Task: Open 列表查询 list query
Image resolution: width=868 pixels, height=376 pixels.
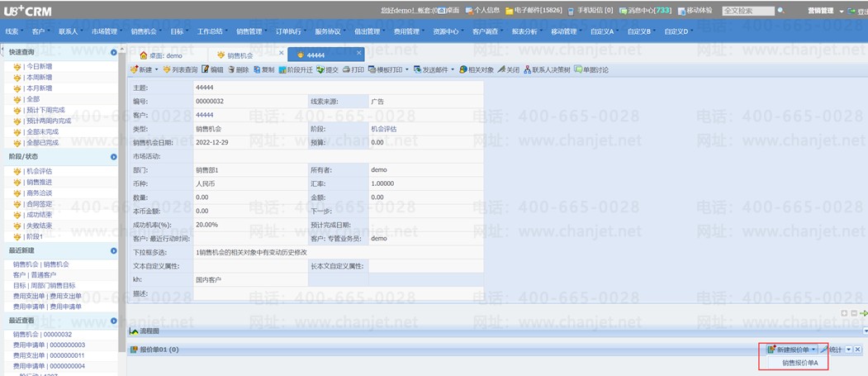Action: pos(180,69)
